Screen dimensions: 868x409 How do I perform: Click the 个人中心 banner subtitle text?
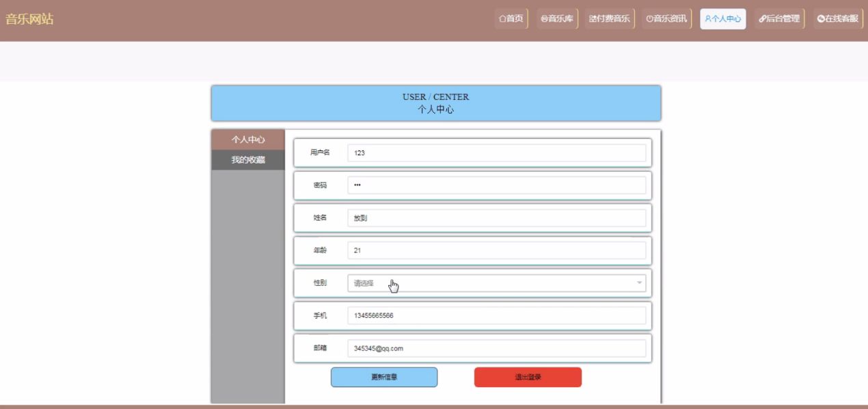coord(436,109)
